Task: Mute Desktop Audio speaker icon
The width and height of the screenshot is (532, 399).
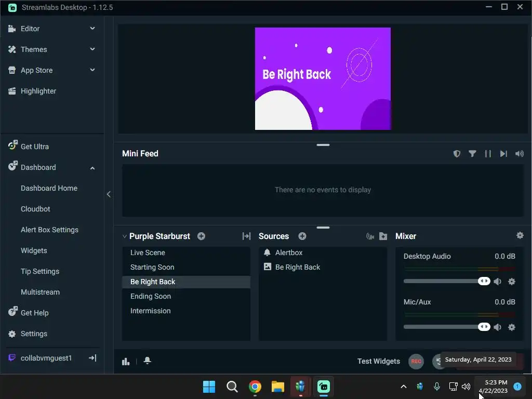Action: 497,281
